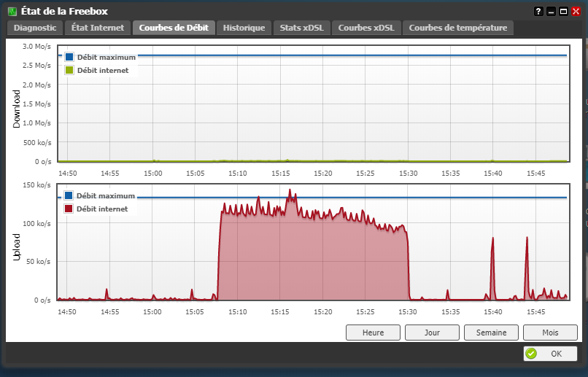Click the État de la Freebox title text
Viewport: 588px width, 377px height.
click(64, 11)
